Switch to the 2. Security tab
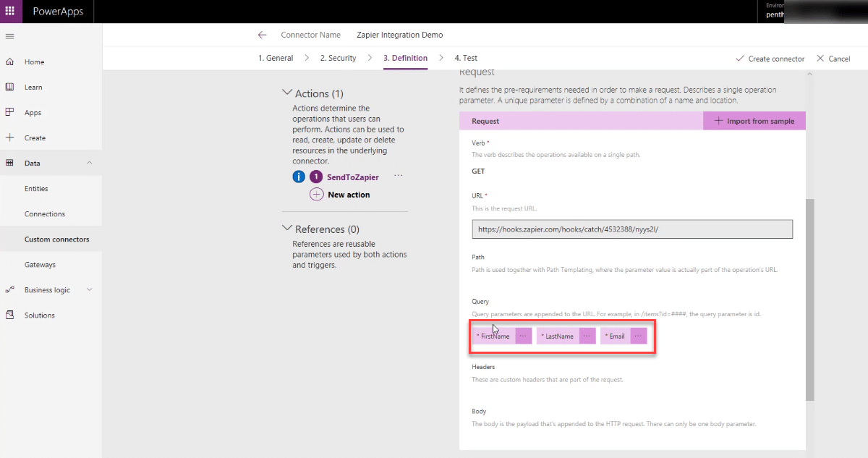The height and width of the screenshot is (458, 868). [x=338, y=58]
